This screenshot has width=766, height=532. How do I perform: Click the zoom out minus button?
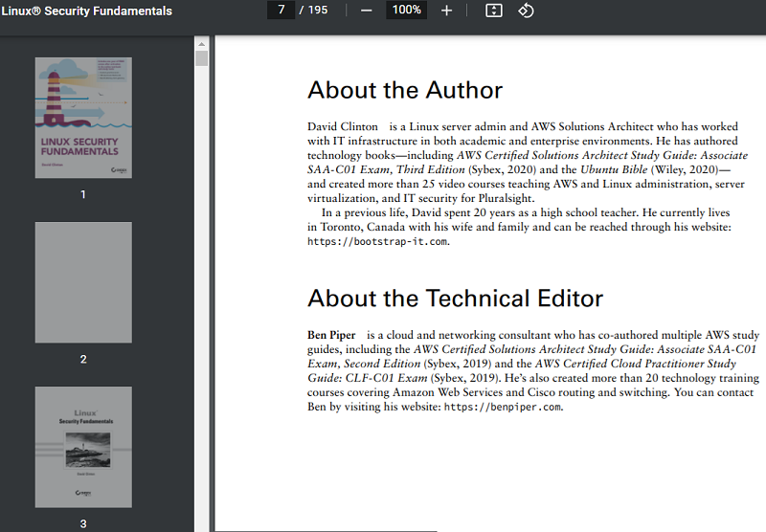click(x=366, y=11)
